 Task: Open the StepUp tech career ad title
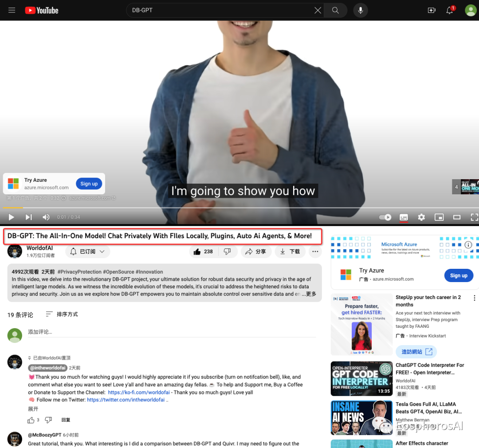428,301
